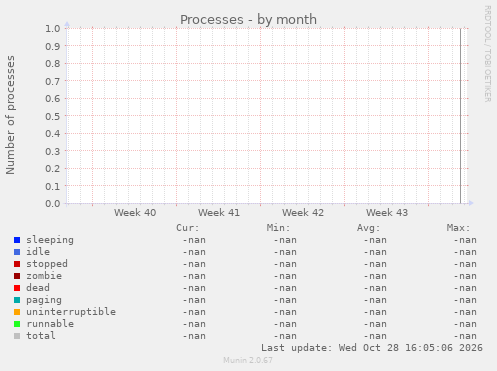Image resolution: width=497 pixels, height=371 pixels.
Task: Click the Min value for idle
Action: click(x=285, y=252)
